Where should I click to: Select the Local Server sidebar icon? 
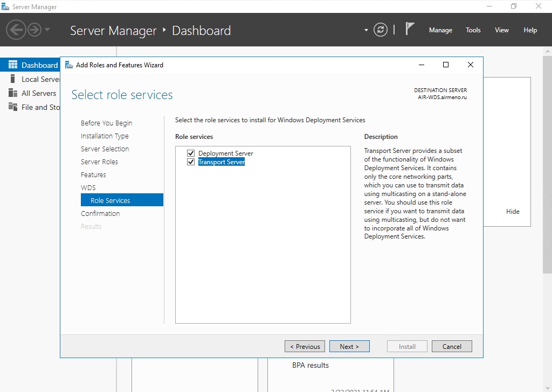click(13, 79)
